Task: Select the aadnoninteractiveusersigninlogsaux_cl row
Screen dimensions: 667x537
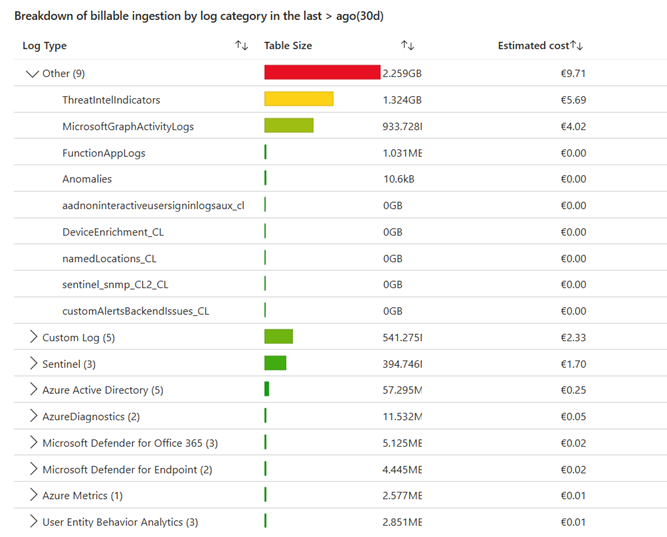Action: click(153, 206)
